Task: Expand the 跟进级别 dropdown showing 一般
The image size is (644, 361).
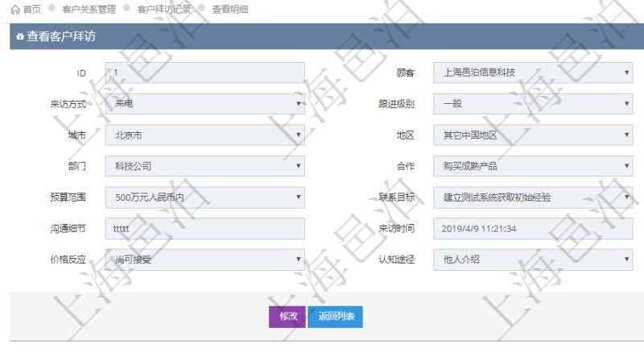Action: tap(533, 104)
